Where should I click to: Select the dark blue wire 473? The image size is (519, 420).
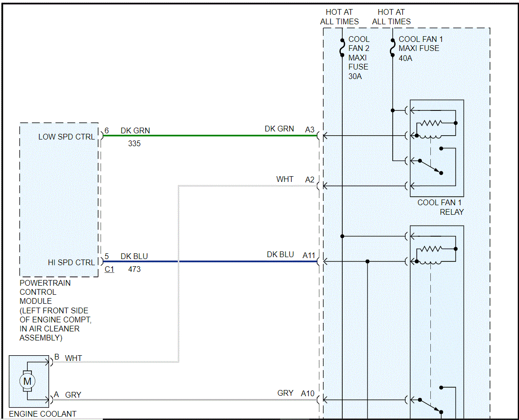[210, 261]
